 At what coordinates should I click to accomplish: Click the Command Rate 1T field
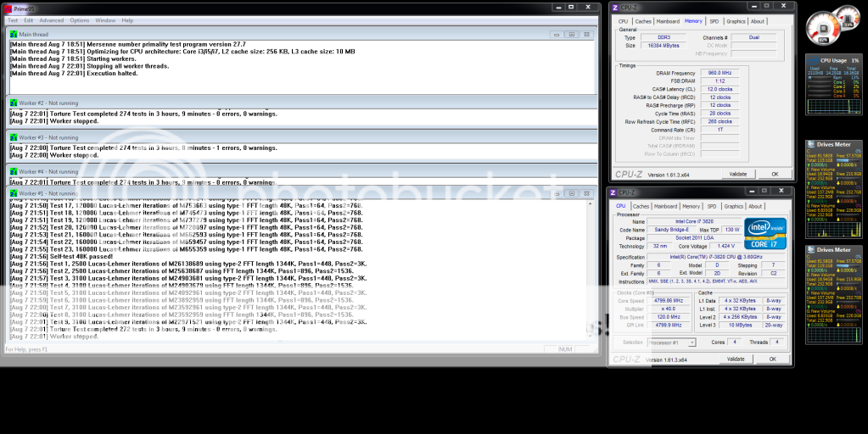[720, 130]
